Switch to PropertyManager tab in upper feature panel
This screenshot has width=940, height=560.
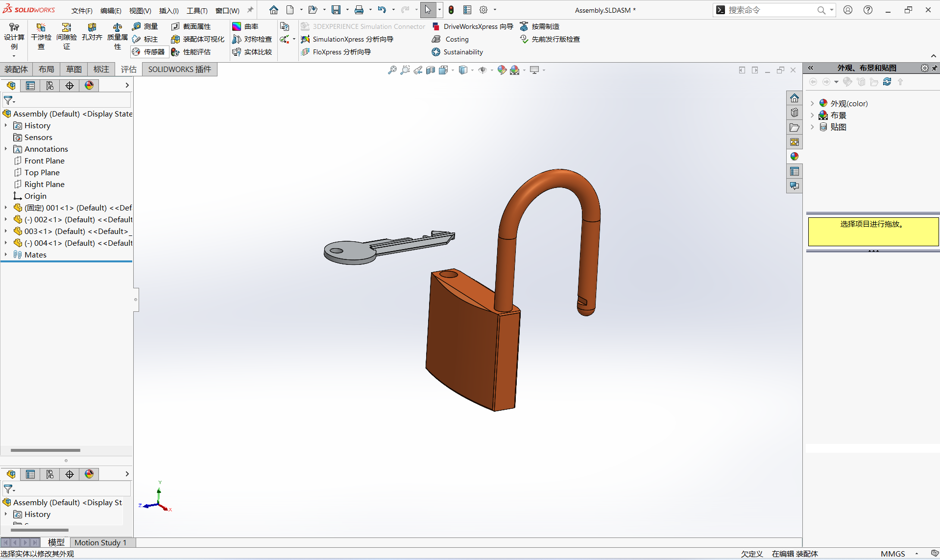30,86
